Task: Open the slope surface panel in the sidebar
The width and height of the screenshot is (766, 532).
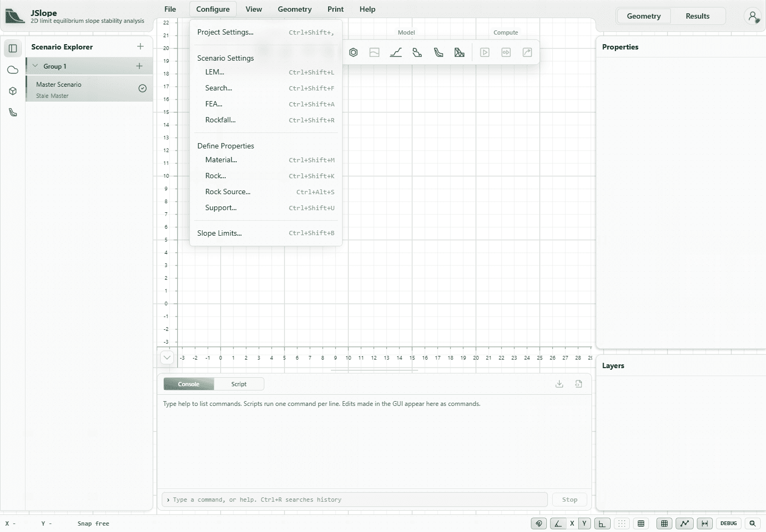Action: [13, 112]
